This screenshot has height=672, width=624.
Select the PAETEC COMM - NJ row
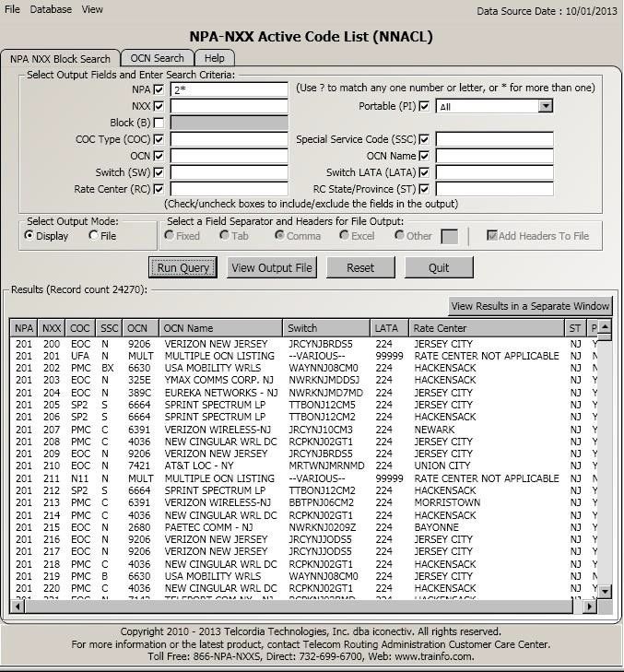(x=303, y=527)
